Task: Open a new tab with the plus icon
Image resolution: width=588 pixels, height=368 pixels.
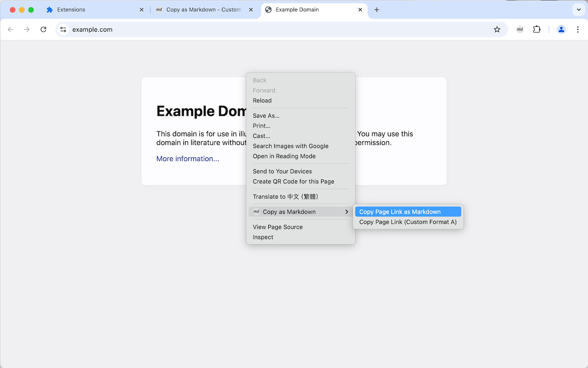Action: point(377,9)
